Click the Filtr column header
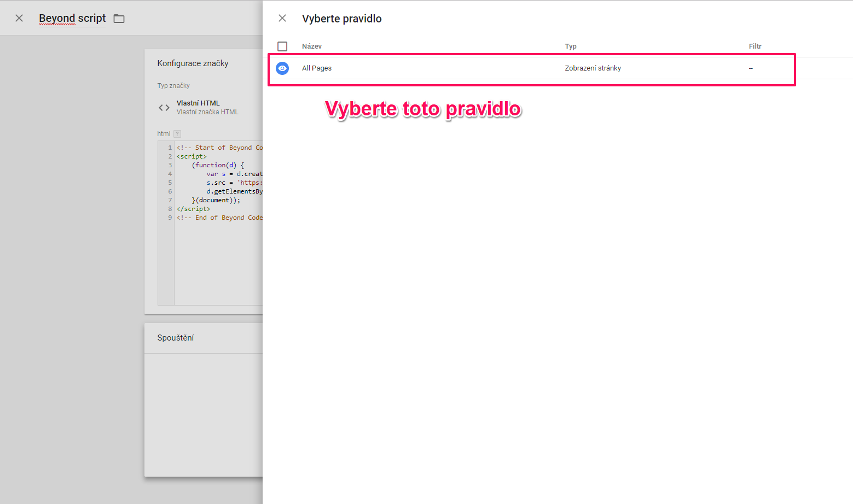The image size is (853, 504). 755,46
